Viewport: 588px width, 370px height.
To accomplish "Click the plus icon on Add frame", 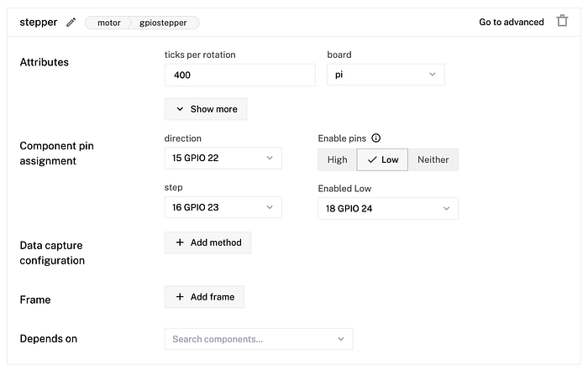I will [180, 297].
